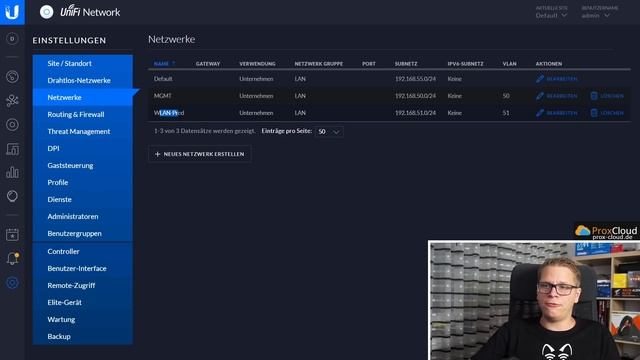
Task: Click trash icon in MGMT row
Action: [594, 96]
